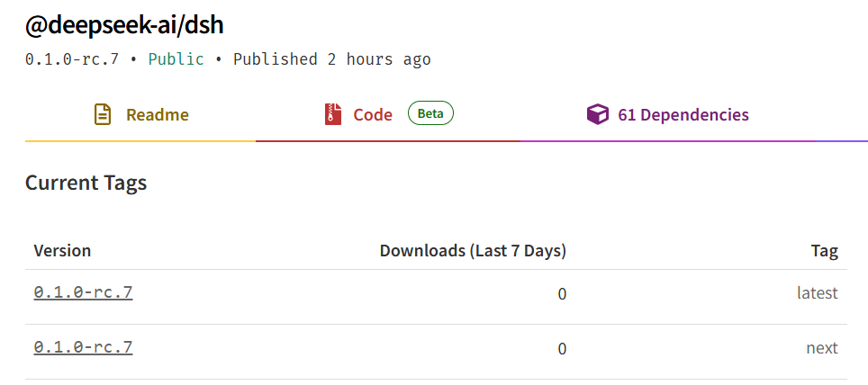Click the @deepseek-ai/dsh package title
The height and width of the screenshot is (385, 868).
pyautogui.click(x=124, y=25)
